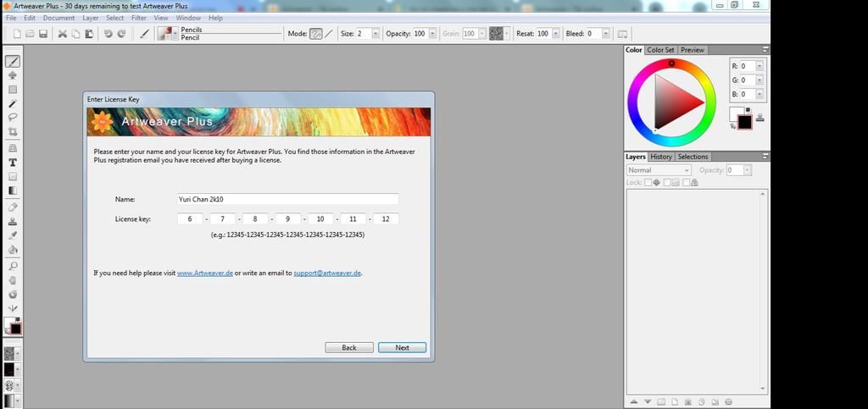The height and width of the screenshot is (409, 868).
Task: Click the Open Document toolbar icon
Action: coord(30,34)
